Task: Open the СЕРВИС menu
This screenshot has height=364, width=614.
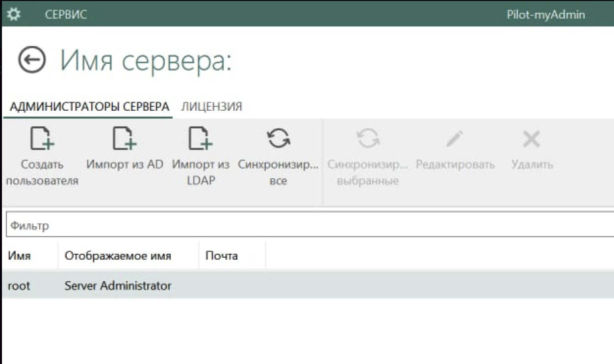Action: [66, 15]
